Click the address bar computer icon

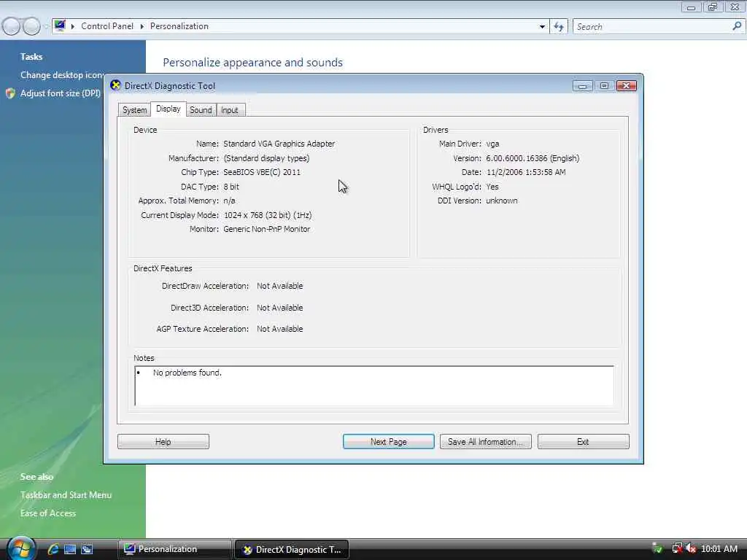coord(60,26)
